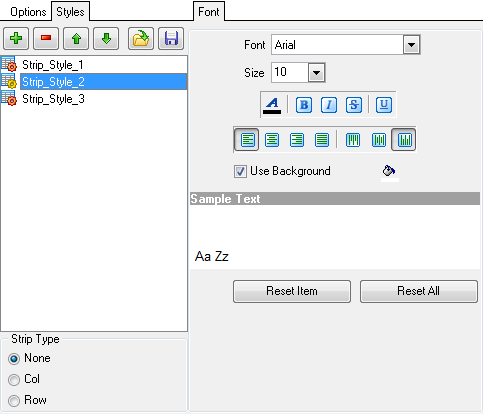Open font color picker (A icon)

tap(272, 105)
